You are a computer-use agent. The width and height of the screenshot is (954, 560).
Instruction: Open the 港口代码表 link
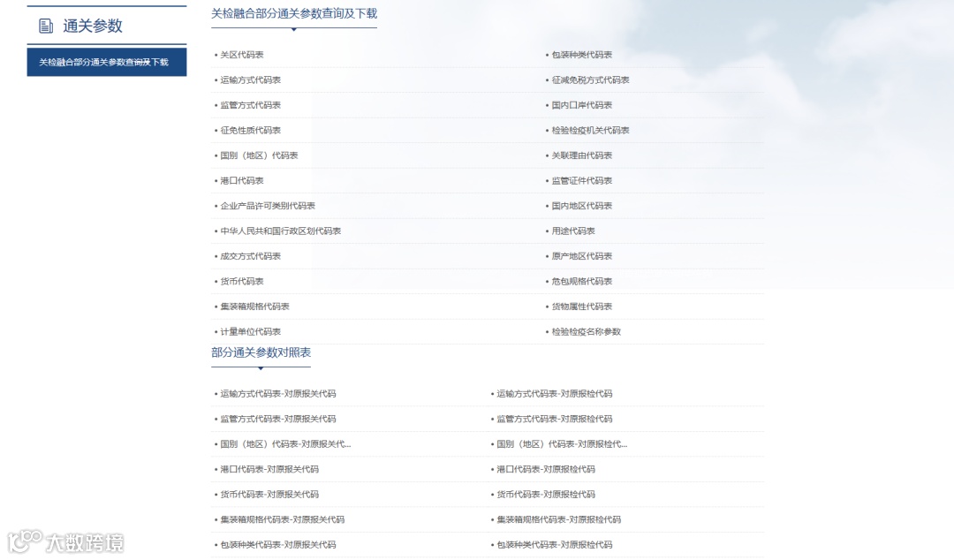point(241,181)
